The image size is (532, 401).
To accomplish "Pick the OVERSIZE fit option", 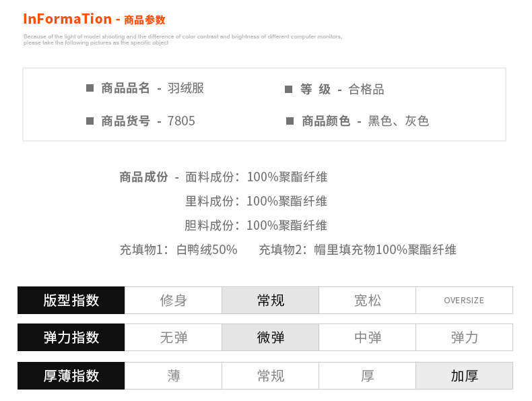I will tap(464, 301).
